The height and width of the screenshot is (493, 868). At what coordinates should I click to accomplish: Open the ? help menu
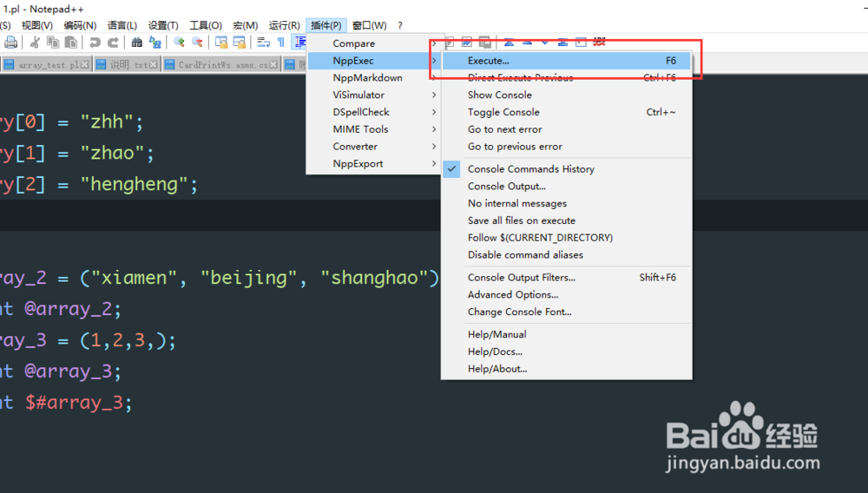click(399, 25)
